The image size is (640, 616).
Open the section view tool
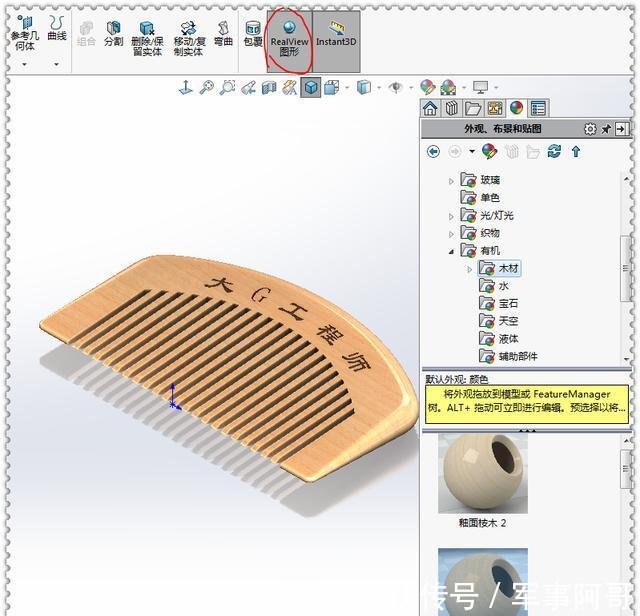tap(269, 87)
